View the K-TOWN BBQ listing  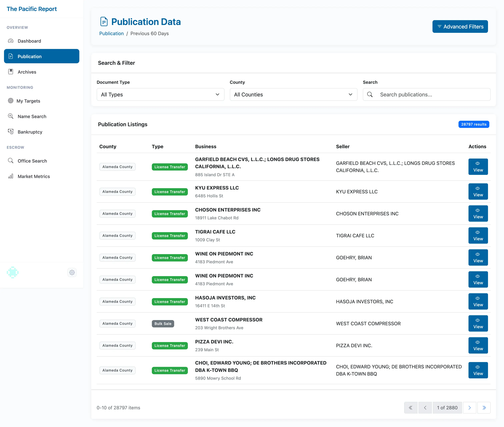pos(478,370)
